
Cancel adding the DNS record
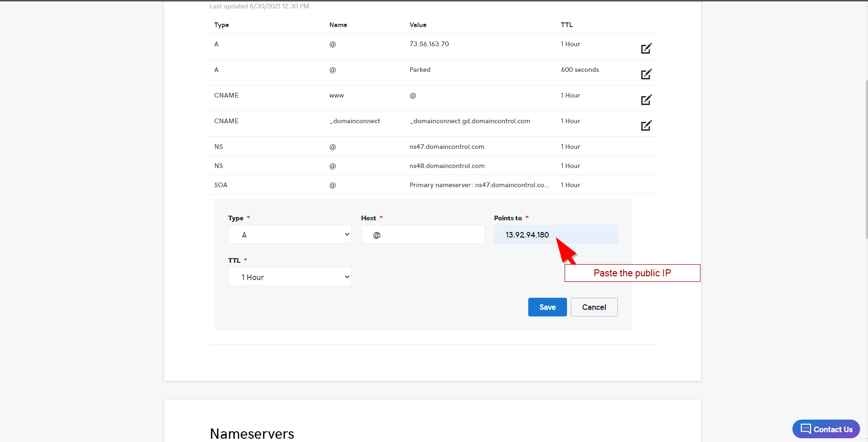594,307
